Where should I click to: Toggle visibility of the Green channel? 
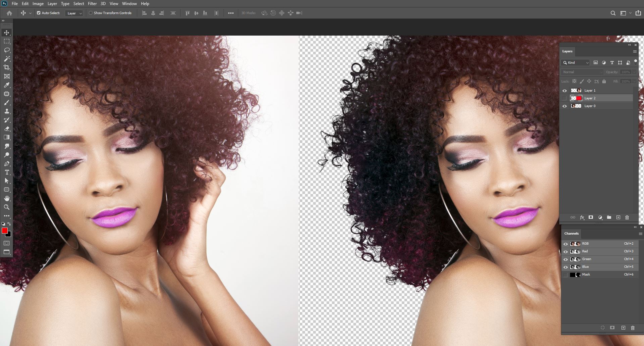pos(565,259)
